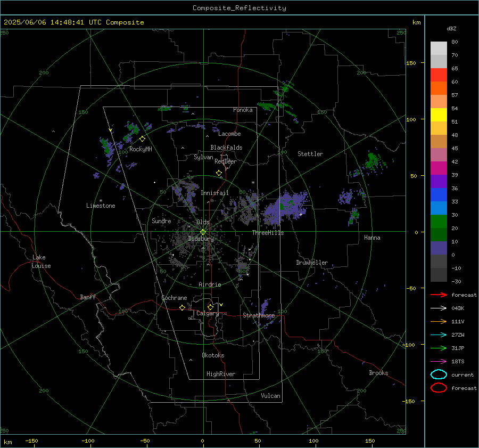Click the km unit label at bottom left
Viewport: 479px width, 448px height.
point(7,442)
